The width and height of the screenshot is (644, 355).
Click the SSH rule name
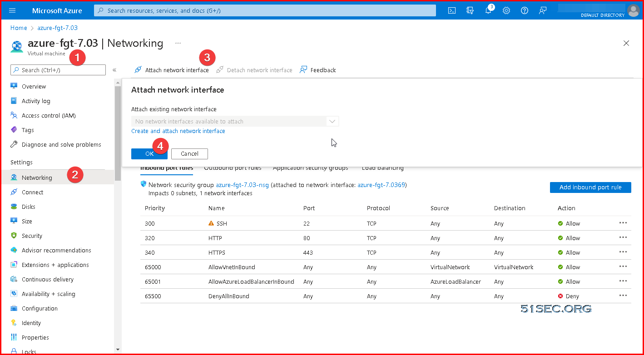pyautogui.click(x=222, y=223)
